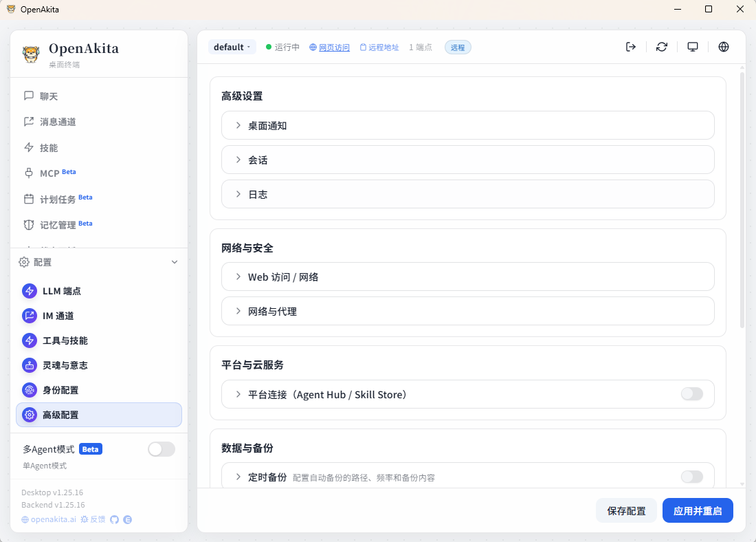The width and height of the screenshot is (756, 542).
Task: Click the 应用并重启 button
Action: pos(698,510)
